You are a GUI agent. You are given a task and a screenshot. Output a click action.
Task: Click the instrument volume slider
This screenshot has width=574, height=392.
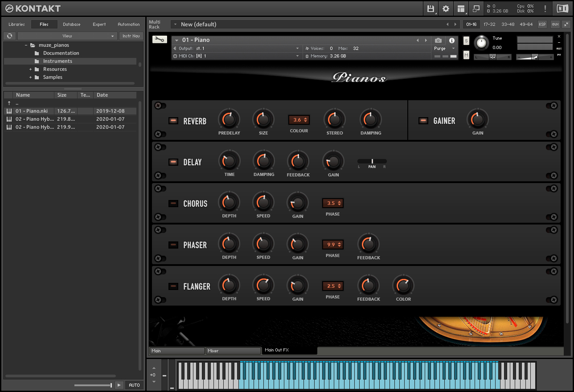coord(535,57)
